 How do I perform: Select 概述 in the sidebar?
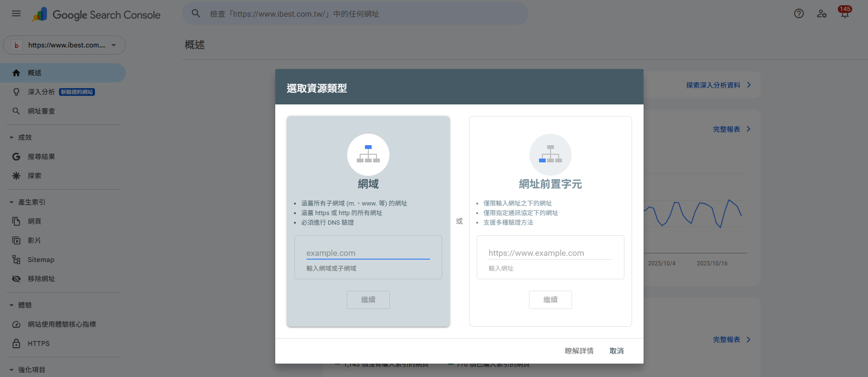[x=35, y=73]
